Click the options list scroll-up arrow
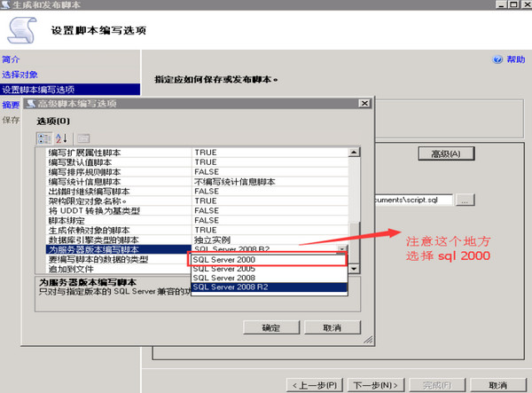 point(354,152)
